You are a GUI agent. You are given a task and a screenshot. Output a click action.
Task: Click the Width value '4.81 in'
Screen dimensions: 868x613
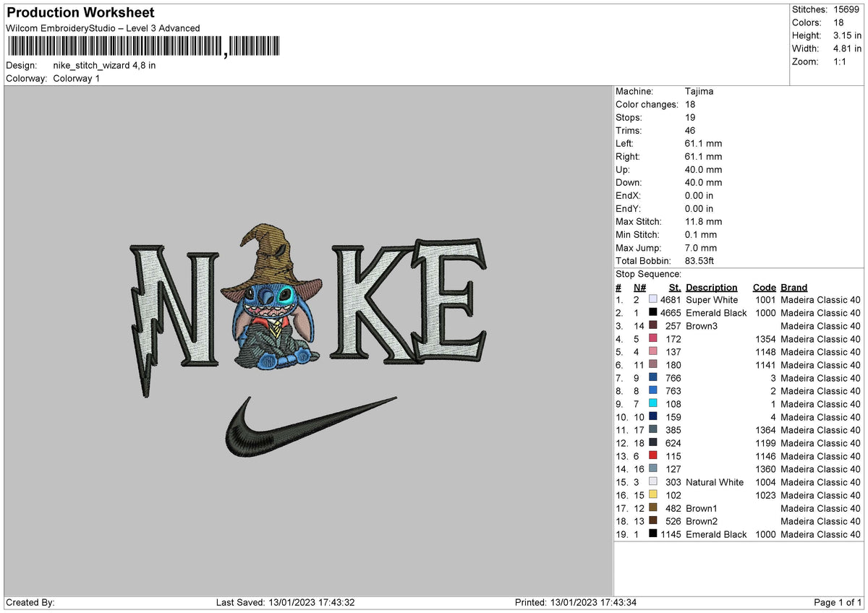point(848,48)
